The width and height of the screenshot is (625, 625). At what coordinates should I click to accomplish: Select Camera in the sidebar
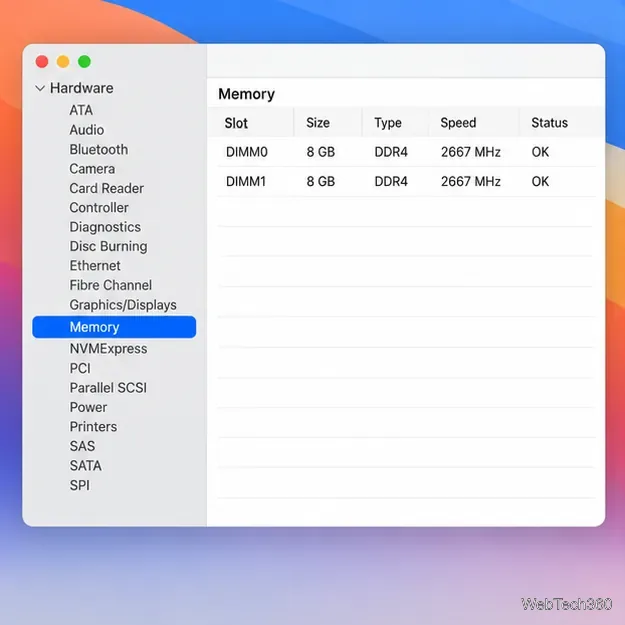92,169
